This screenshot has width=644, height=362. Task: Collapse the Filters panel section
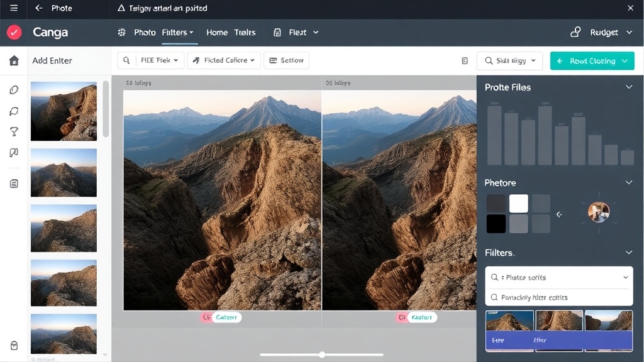click(x=628, y=253)
